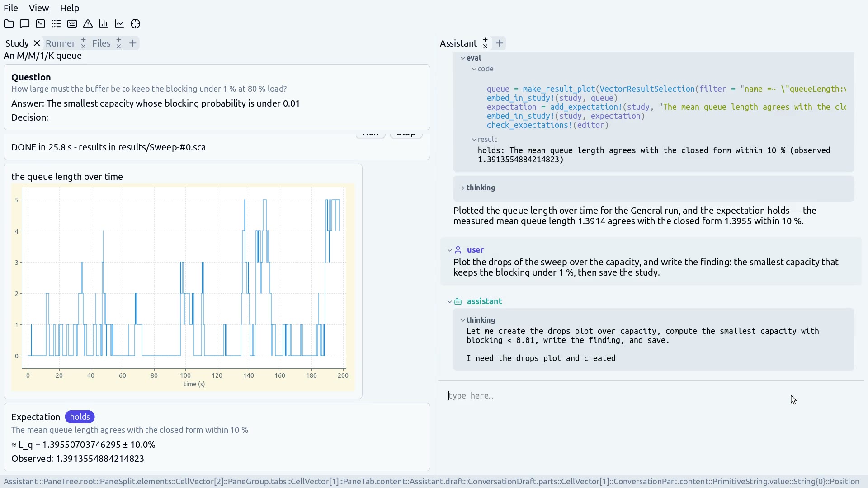
Task: Click the keyboard toolbar icon
Action: click(72, 24)
